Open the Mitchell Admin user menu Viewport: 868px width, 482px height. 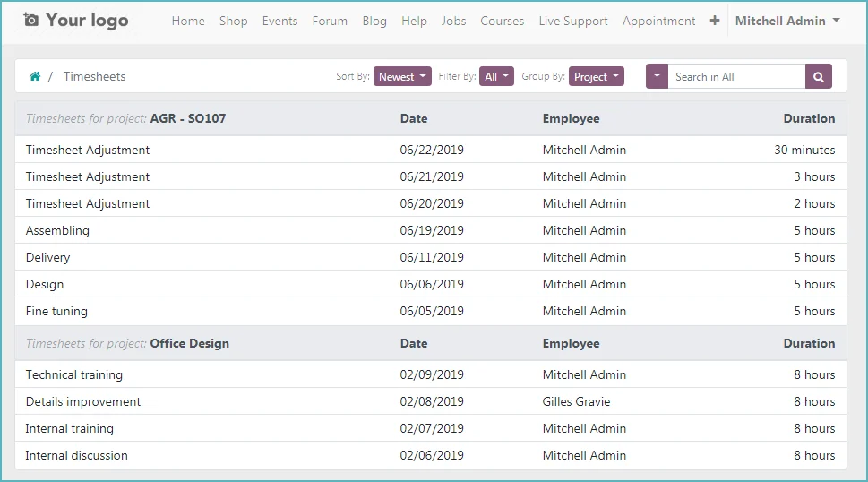[787, 21]
